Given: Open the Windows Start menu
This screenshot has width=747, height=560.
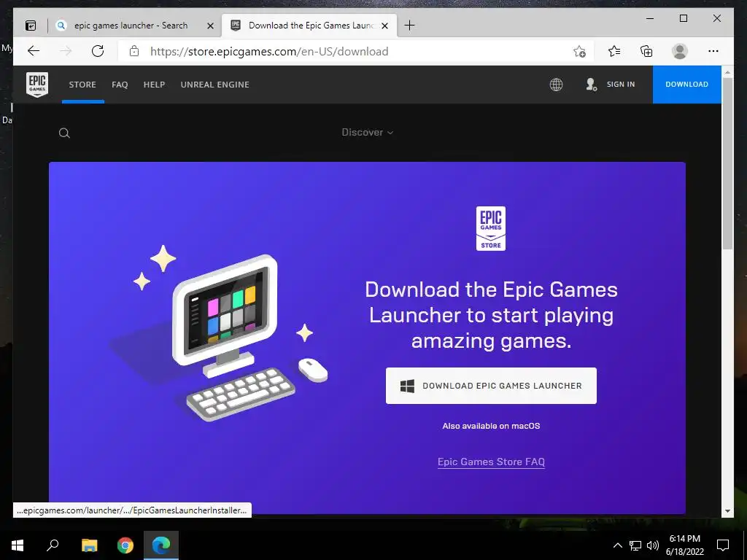Looking at the screenshot, I should coord(18,545).
